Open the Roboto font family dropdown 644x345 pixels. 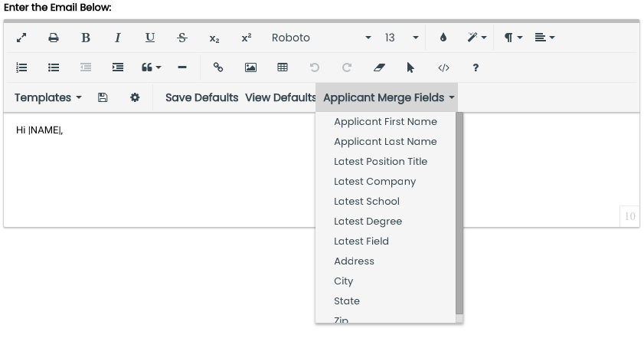click(321, 38)
